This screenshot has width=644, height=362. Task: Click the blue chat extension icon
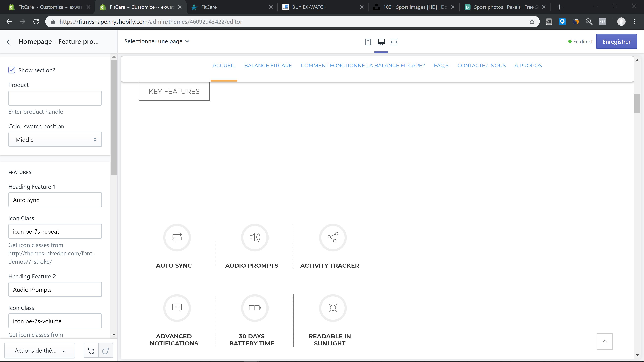coord(562,22)
